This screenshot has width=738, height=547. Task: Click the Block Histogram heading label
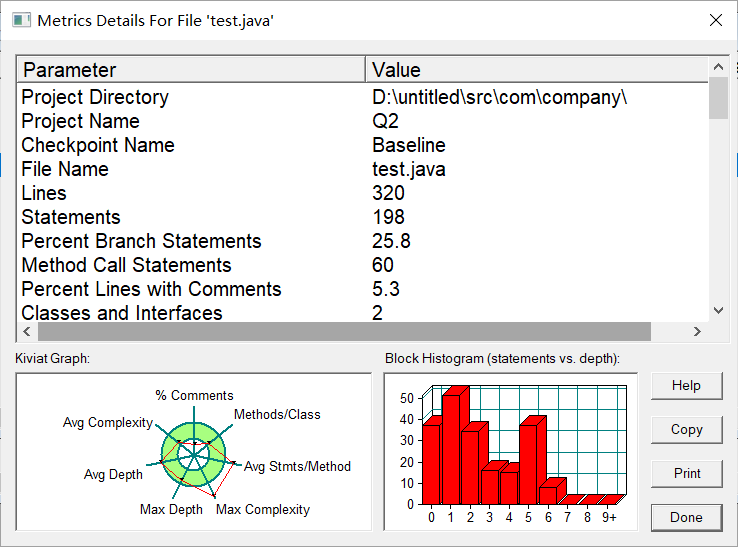[x=502, y=359]
